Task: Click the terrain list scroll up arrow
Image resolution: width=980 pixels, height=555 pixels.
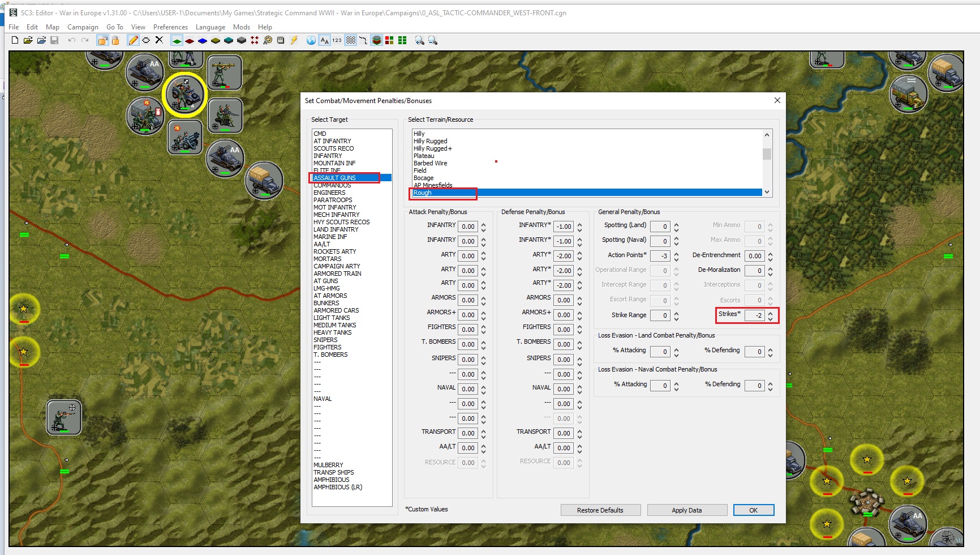Action: point(767,135)
